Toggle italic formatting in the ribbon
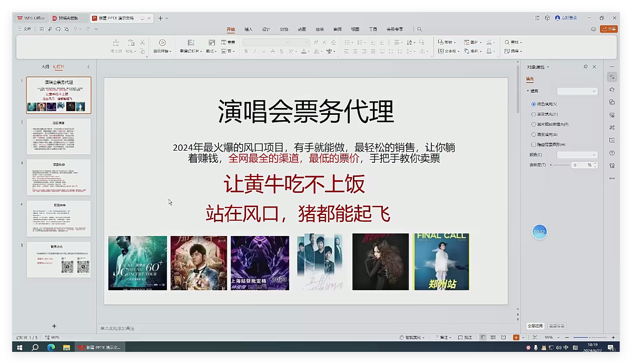This screenshot has width=632, height=364. click(255, 51)
